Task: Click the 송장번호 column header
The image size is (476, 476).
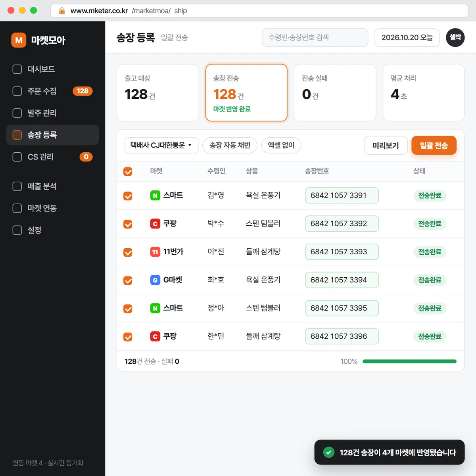Action: click(317, 171)
